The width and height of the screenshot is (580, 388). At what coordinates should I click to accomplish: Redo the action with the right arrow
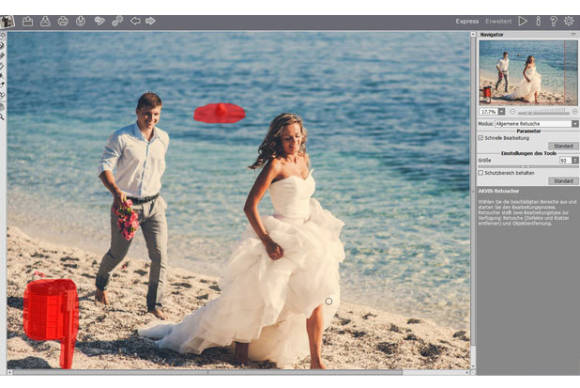coord(150,21)
